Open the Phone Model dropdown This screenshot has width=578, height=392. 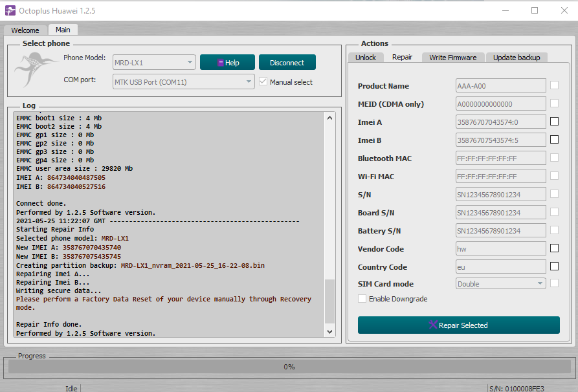[x=154, y=63]
